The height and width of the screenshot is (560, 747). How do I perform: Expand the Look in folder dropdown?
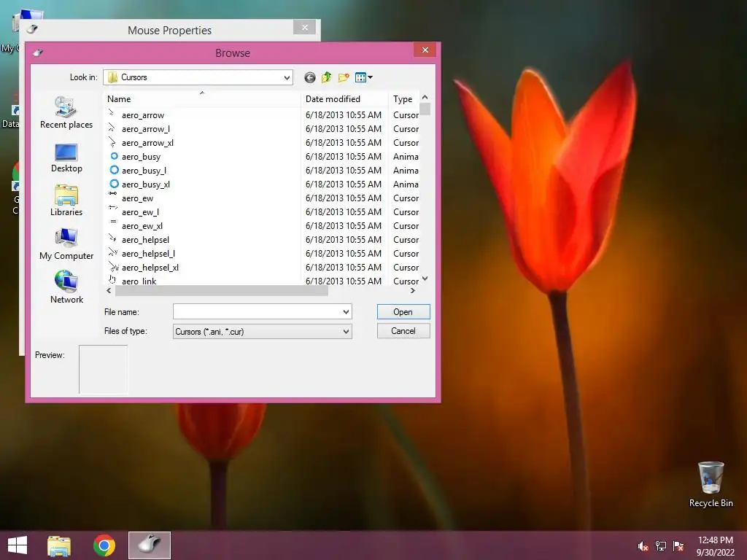coord(287,77)
